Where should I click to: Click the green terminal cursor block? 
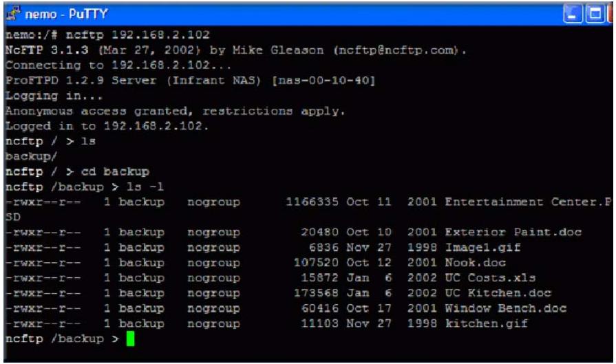131,339
